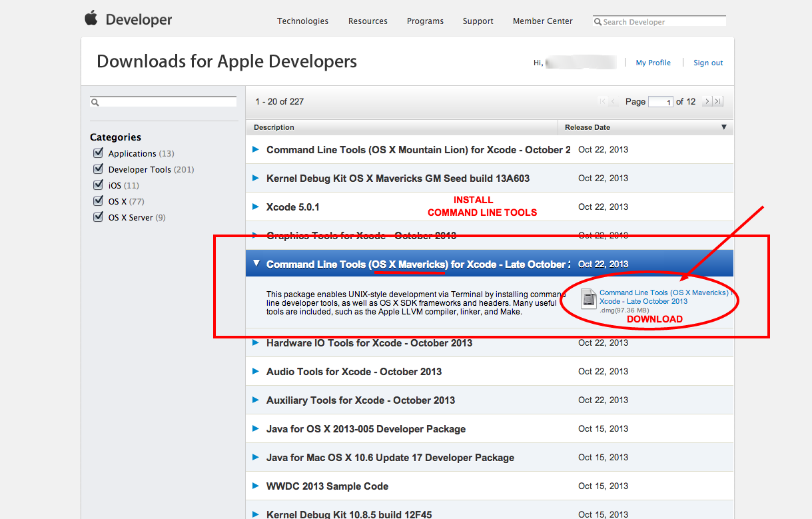Open the Resources menu
This screenshot has height=519, width=812.
point(368,21)
